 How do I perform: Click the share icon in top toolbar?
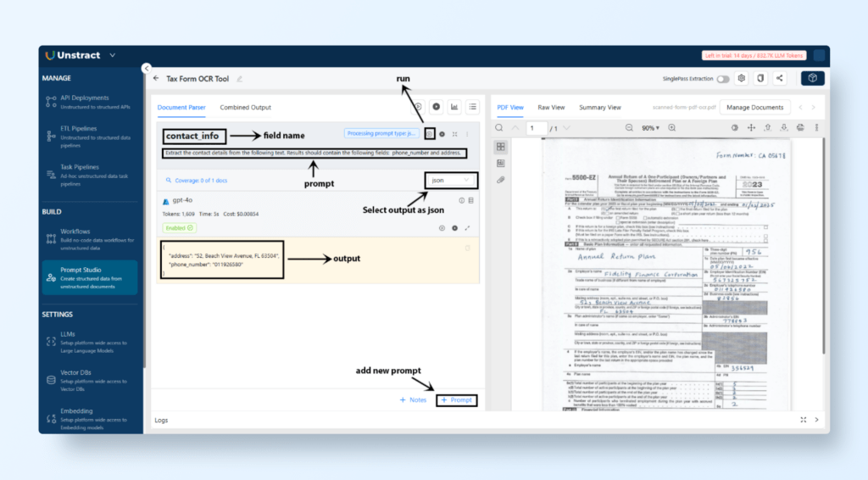779,78
